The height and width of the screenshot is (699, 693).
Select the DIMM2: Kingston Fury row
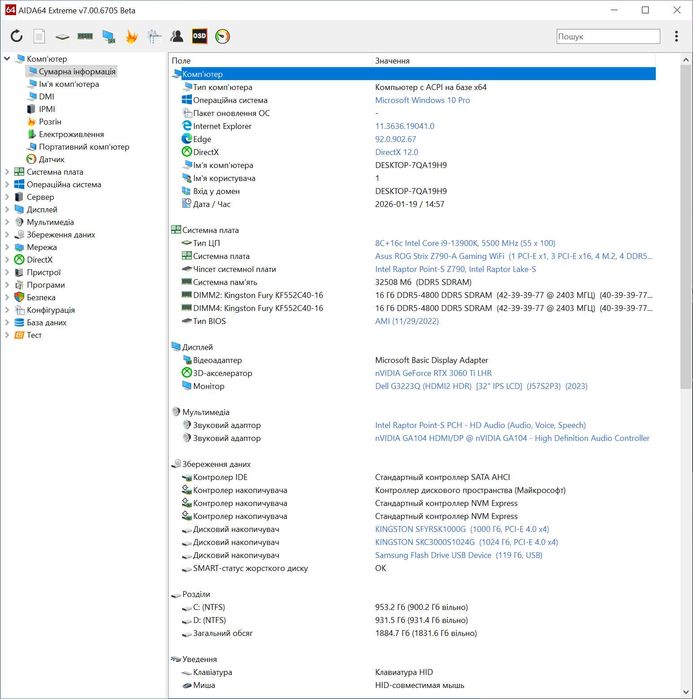[x=413, y=295]
